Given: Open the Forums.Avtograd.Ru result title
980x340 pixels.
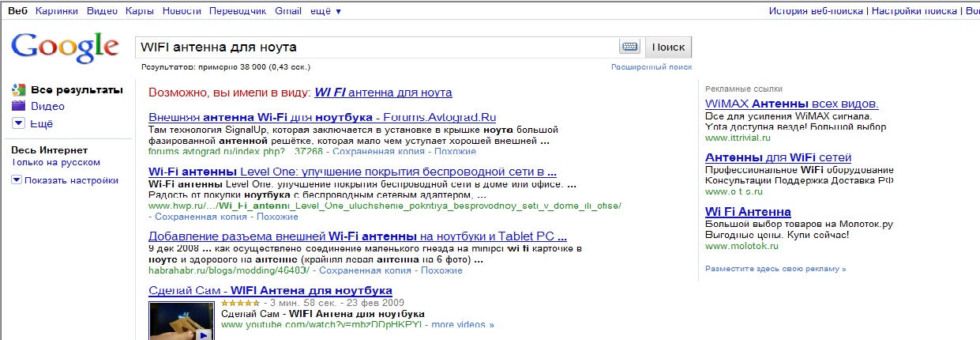Looking at the screenshot, I should click(322, 117).
